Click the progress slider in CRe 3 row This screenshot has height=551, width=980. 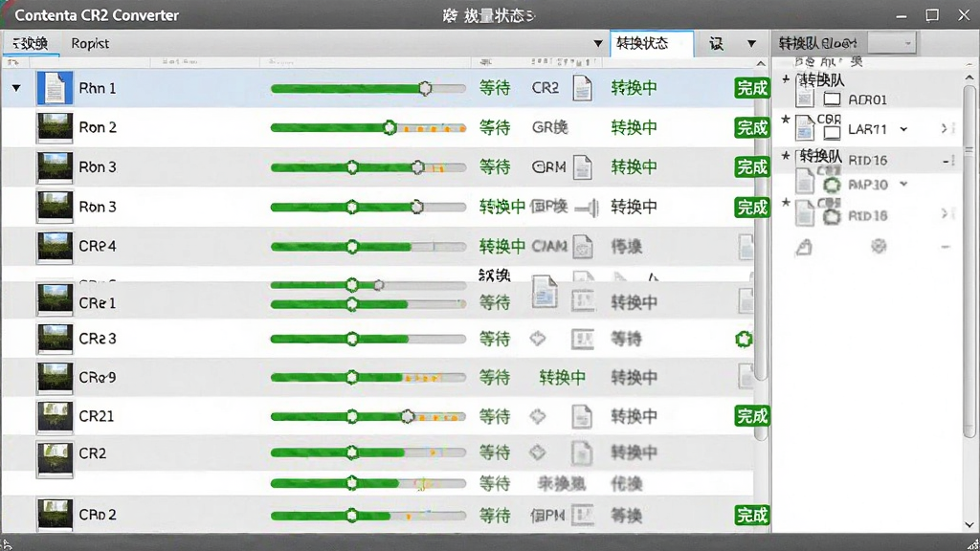click(x=368, y=339)
